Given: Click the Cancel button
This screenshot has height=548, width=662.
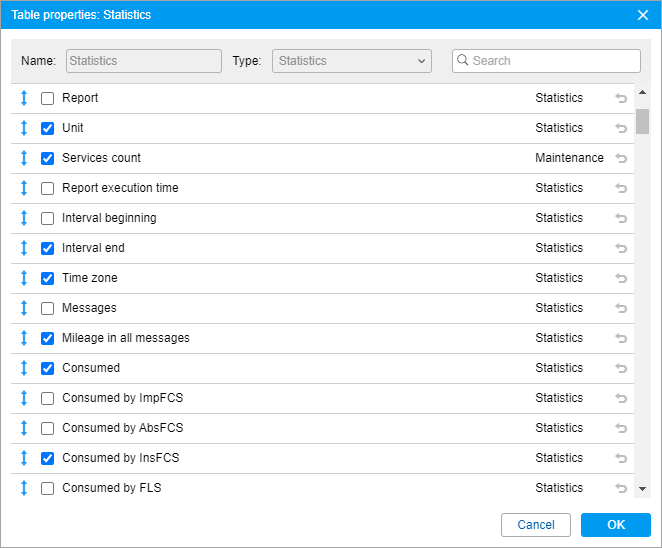Looking at the screenshot, I should coord(536,525).
